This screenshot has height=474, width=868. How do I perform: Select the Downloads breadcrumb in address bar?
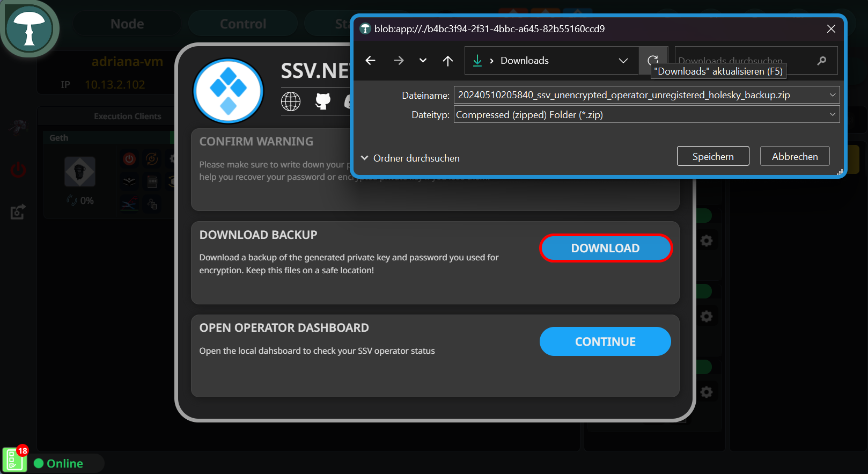524,61
